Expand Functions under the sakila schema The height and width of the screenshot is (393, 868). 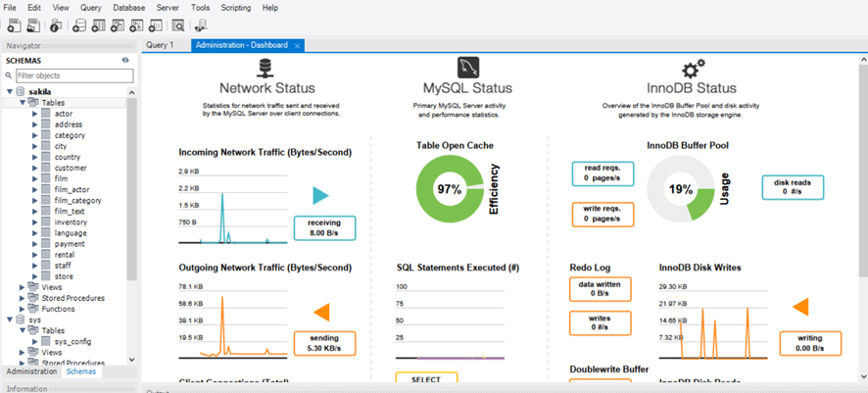coord(24,309)
